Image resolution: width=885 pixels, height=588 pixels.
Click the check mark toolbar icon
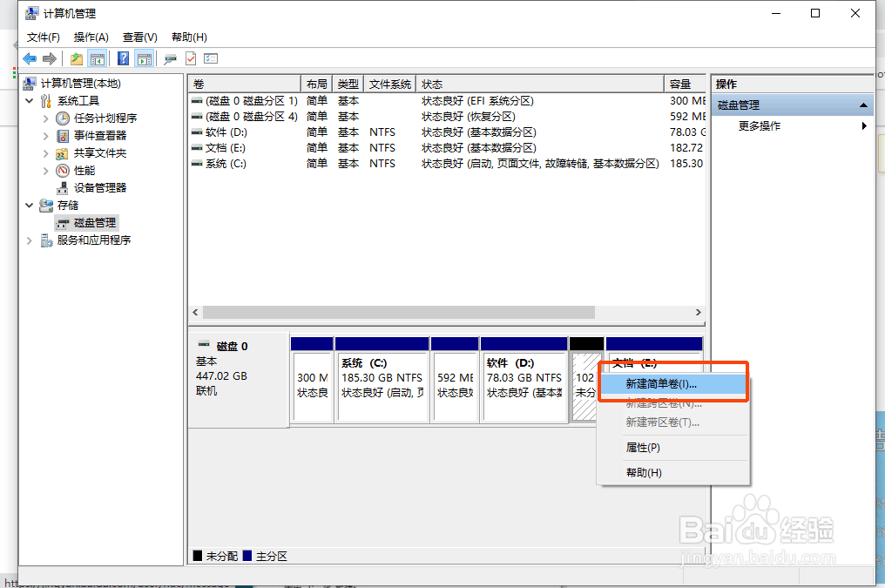tap(191, 58)
